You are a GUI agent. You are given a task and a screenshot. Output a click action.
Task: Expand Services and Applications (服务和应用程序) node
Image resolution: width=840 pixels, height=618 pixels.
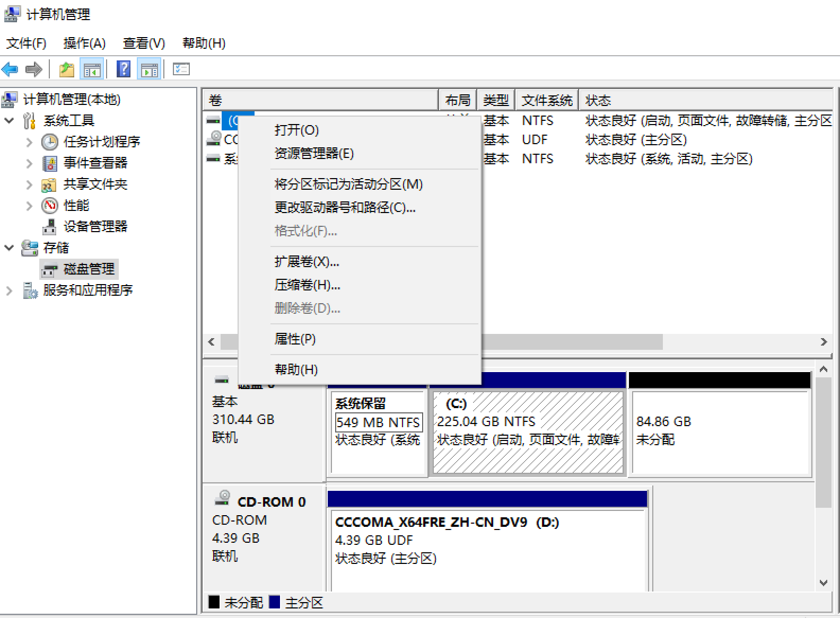point(9,290)
